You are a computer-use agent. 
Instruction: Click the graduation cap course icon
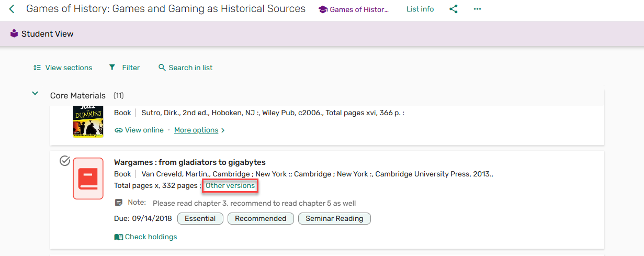tap(323, 9)
